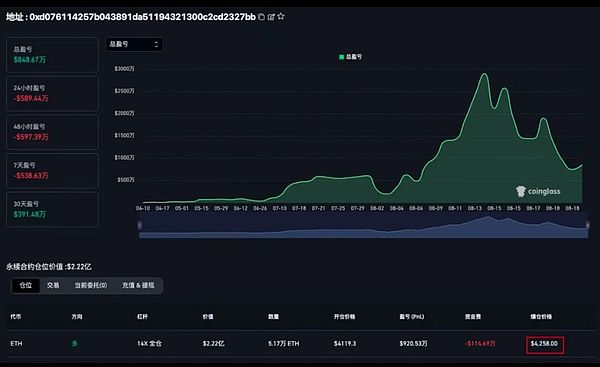Click the mini overview chart below the dates

click(364, 226)
